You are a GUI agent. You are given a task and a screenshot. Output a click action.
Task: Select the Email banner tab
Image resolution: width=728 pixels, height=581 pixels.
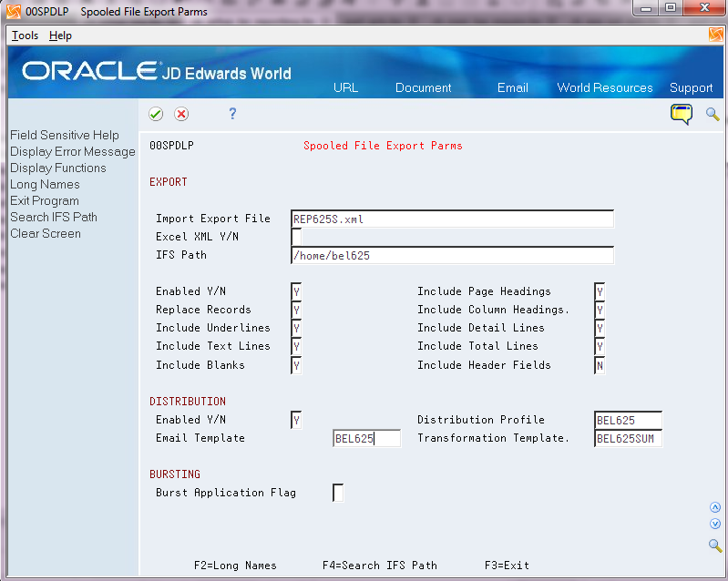[x=513, y=87]
